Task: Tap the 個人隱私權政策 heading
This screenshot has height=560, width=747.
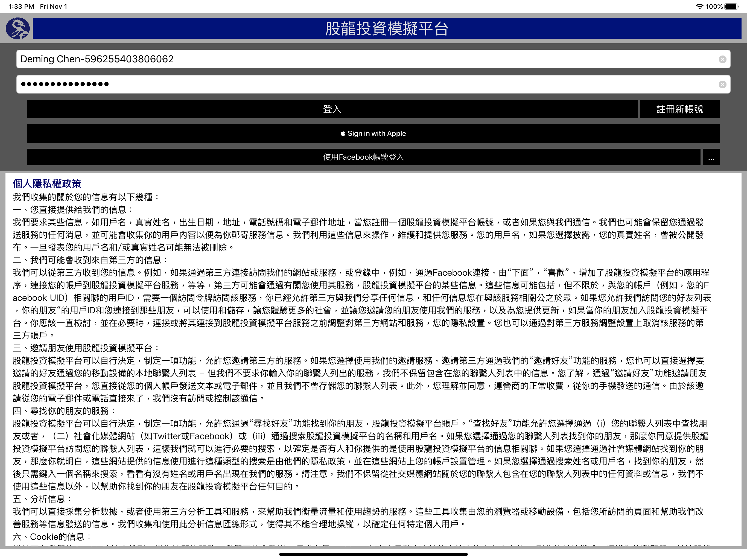Action: [47, 184]
